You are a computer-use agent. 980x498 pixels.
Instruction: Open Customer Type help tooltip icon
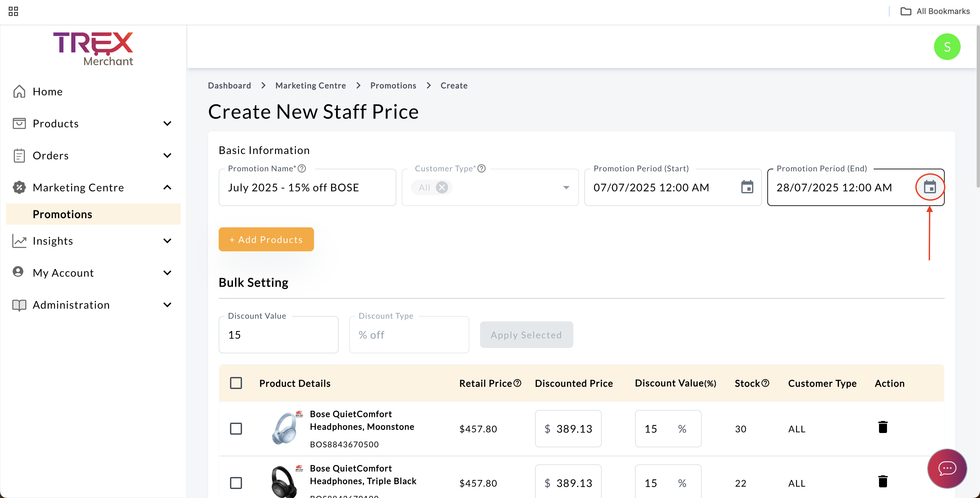click(481, 169)
